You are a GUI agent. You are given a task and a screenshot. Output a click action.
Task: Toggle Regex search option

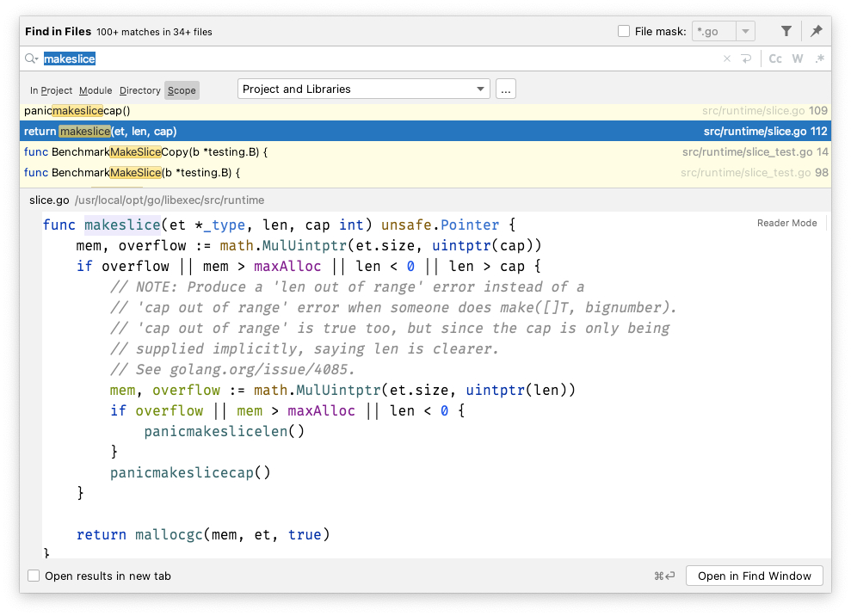pos(819,59)
